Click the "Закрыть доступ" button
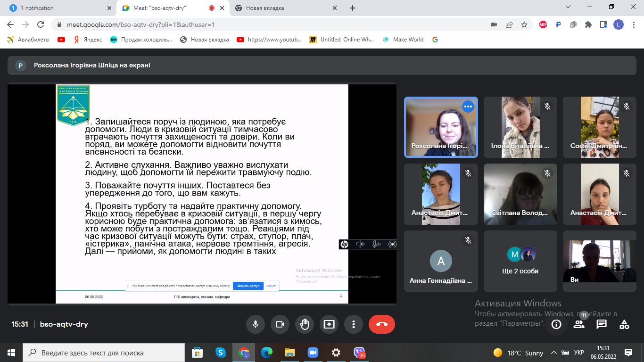The height and width of the screenshot is (362, 644). tap(248, 286)
